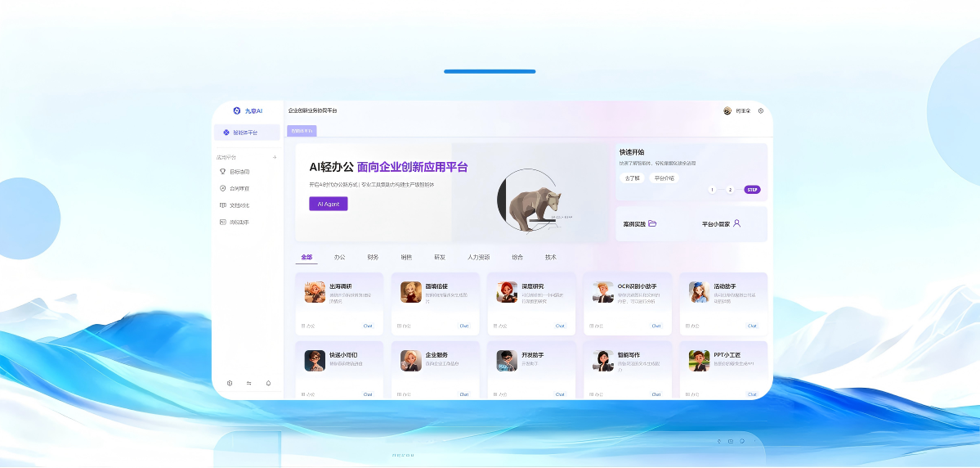Click the purple STEP pill
The height and width of the screenshot is (468, 980).
pyautogui.click(x=752, y=190)
